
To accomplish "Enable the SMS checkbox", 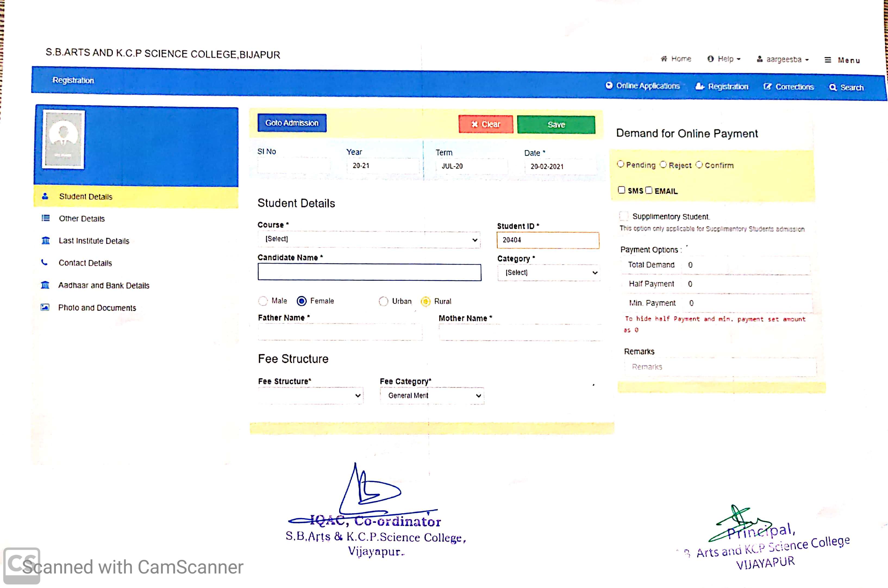I will click(x=621, y=190).
